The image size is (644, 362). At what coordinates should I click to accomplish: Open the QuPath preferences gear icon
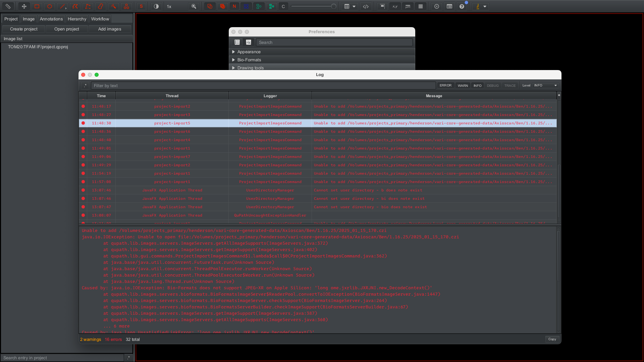436,6
